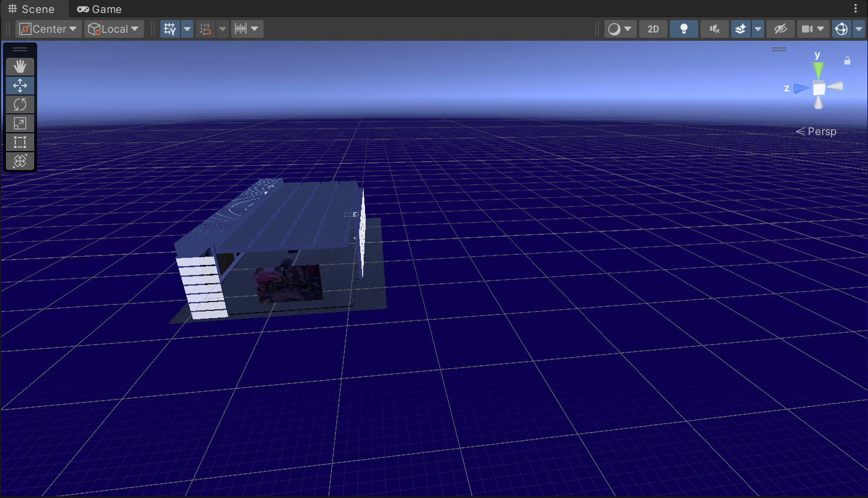Open the Center pivot mode dropdown
868x498 pixels.
tap(49, 29)
